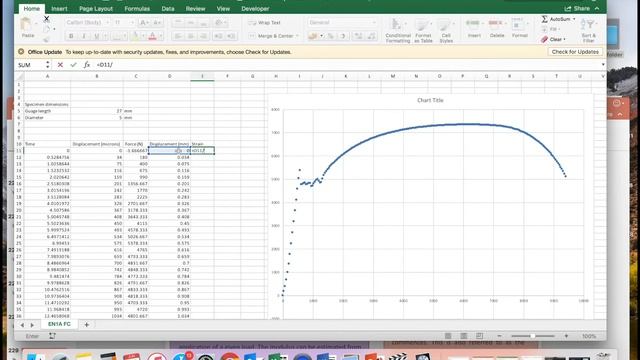Image resolution: width=640 pixels, height=360 pixels.
Task: Click the Comma Style icon
Action: pos(343,36)
